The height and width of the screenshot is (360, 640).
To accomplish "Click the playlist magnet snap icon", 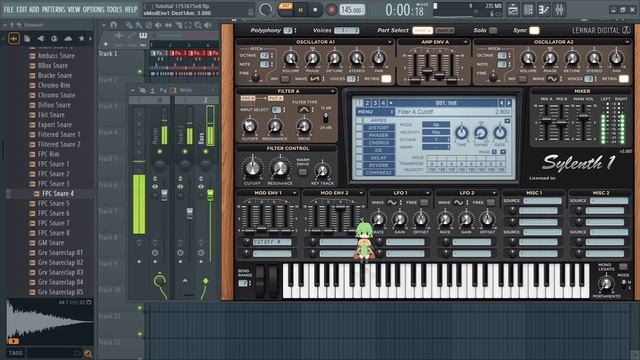I will point(113,25).
